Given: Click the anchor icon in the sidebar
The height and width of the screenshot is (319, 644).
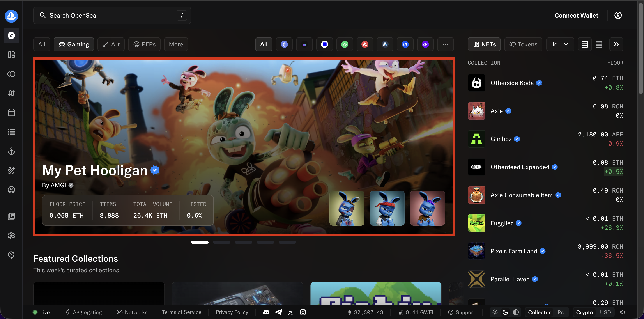Looking at the screenshot, I should click(x=11, y=151).
